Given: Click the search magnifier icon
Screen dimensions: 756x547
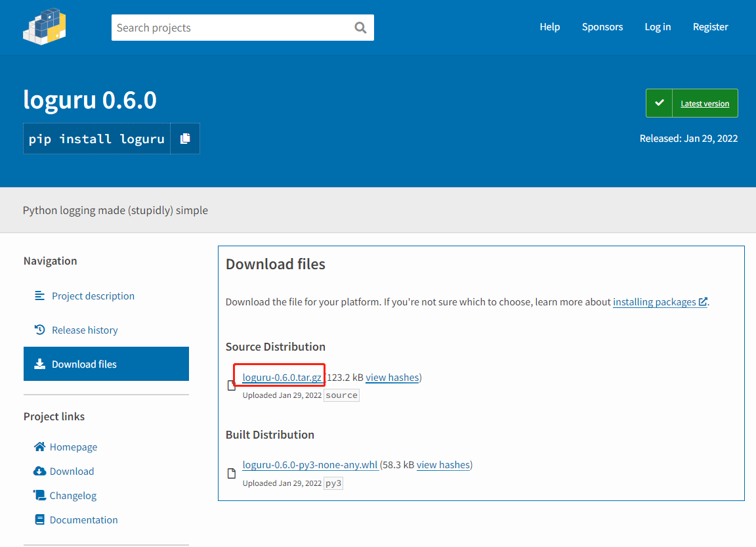Looking at the screenshot, I should point(361,28).
